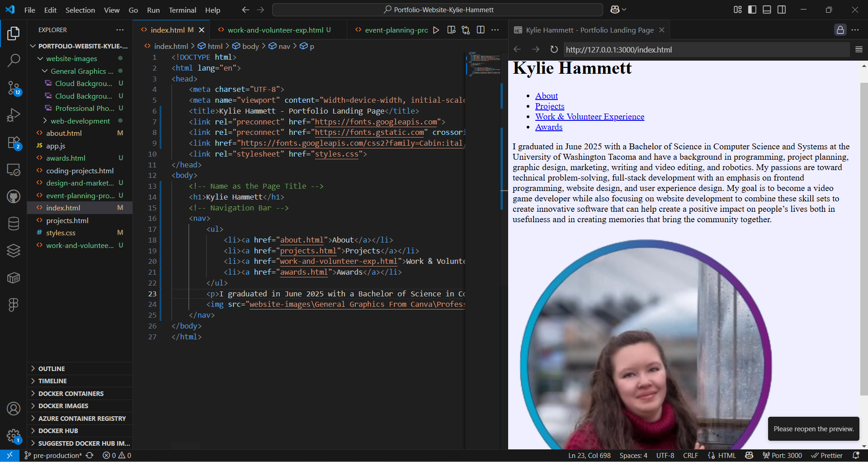Expand the DOCKER HUB section
Image resolution: width=868 pixels, height=462 pixels.
[80, 431]
